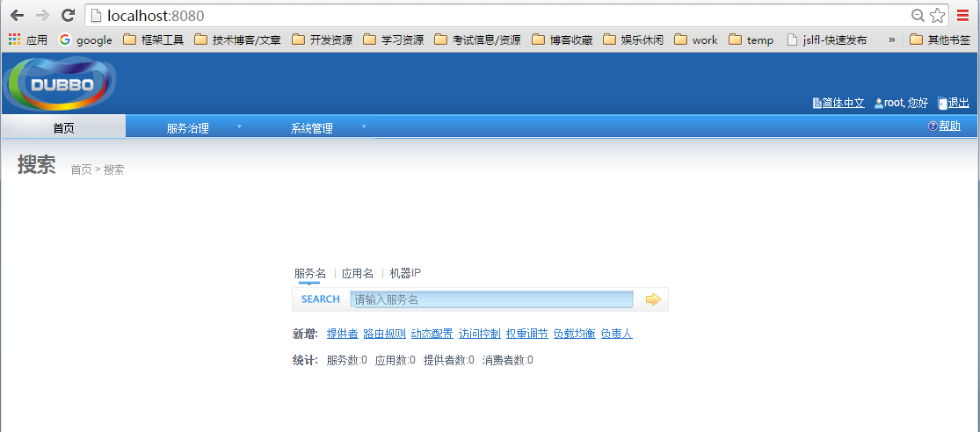This screenshot has height=432, width=980.
Task: Log out with 退出 link
Action: [x=954, y=103]
